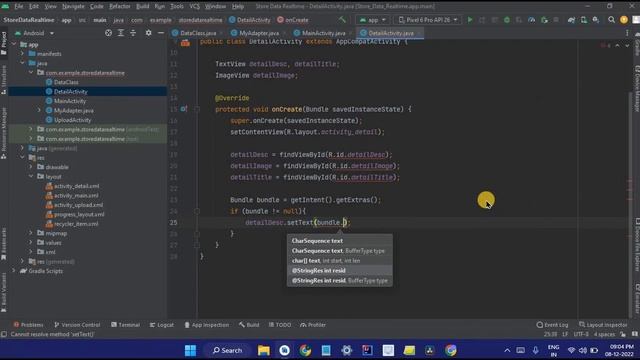
Task: Collapse the app module node
Action: (14, 44)
